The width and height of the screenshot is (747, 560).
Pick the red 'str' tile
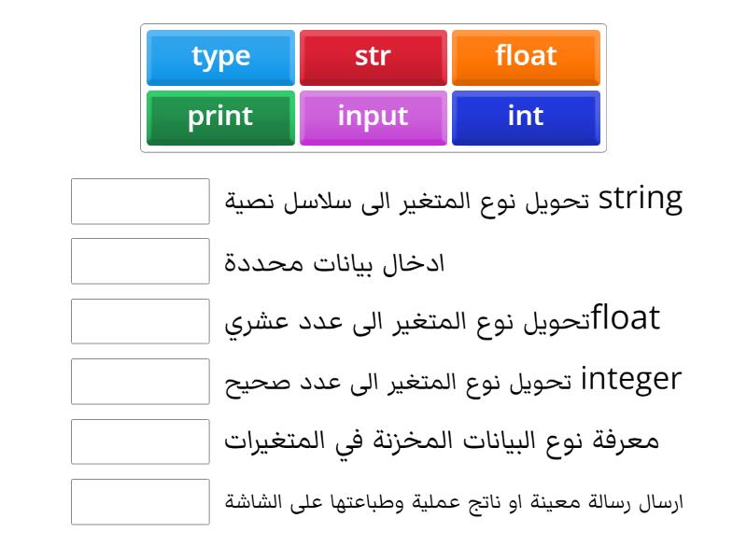(373, 58)
